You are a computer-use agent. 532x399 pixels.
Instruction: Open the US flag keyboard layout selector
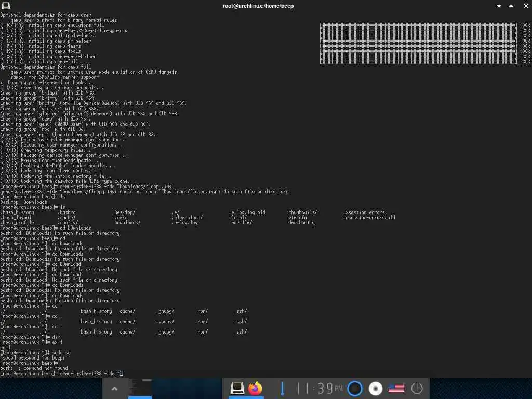pyautogui.click(x=396, y=388)
